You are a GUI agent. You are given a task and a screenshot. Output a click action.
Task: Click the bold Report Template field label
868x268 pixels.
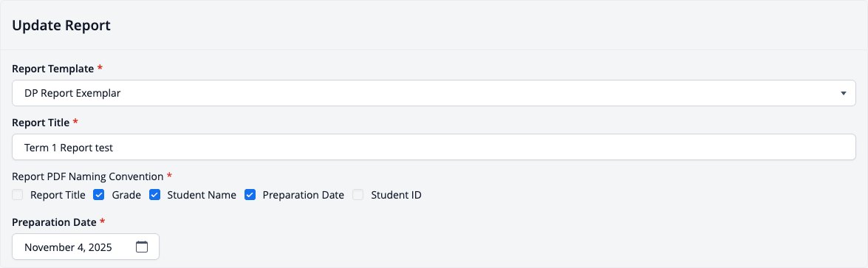click(53, 69)
